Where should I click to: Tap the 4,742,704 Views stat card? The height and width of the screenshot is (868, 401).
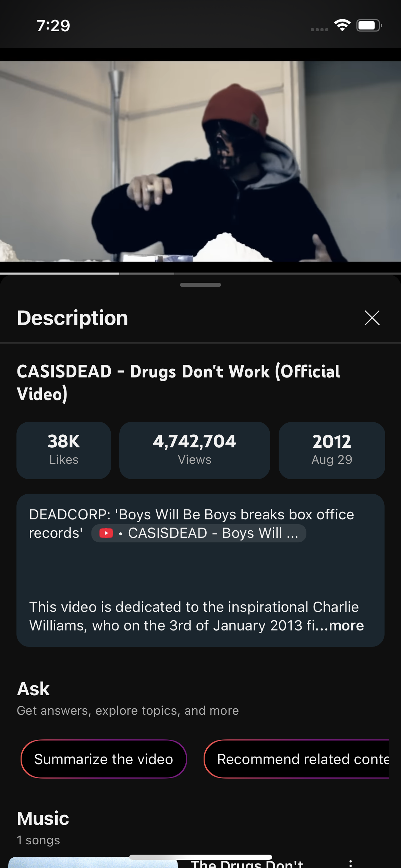(x=195, y=450)
